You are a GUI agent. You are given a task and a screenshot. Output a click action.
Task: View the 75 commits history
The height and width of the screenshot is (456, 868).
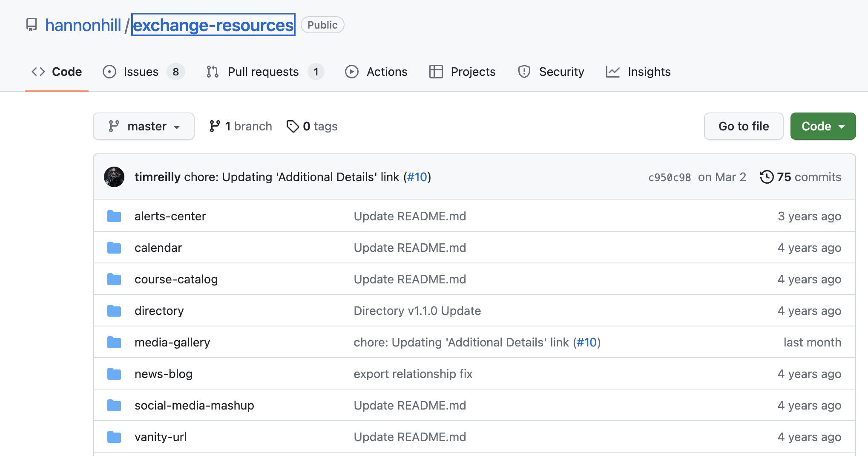coord(801,177)
